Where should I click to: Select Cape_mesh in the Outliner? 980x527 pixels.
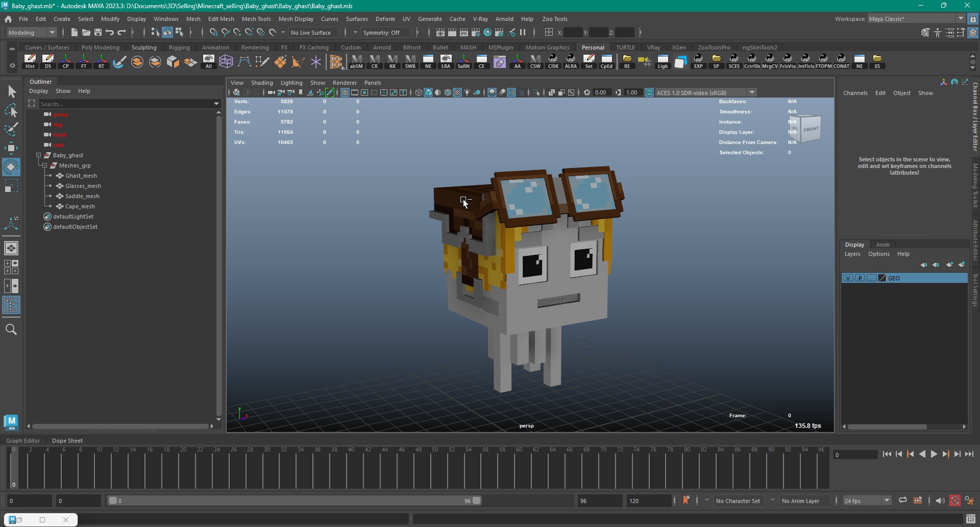80,206
